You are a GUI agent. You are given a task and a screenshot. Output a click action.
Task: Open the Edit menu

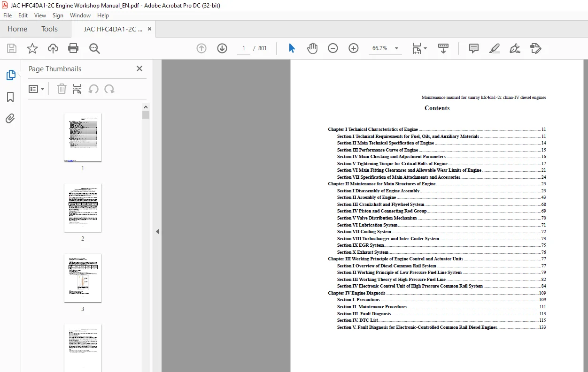[x=23, y=15]
